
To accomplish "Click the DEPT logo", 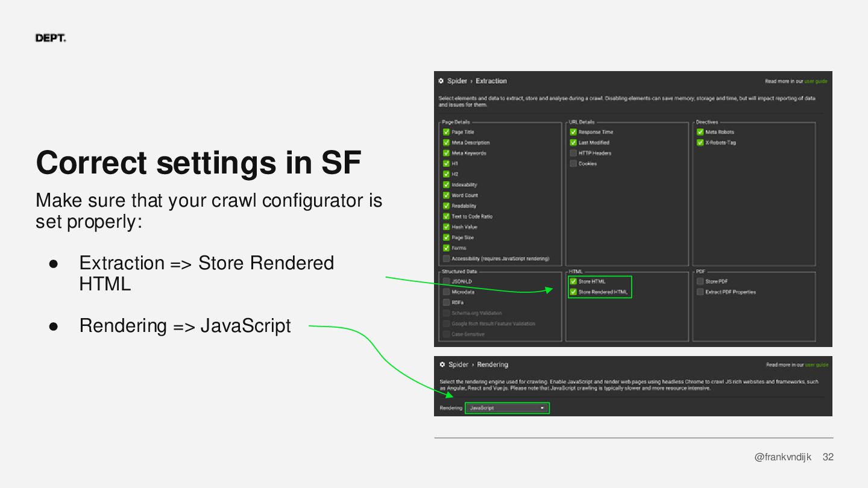I will tap(51, 38).
